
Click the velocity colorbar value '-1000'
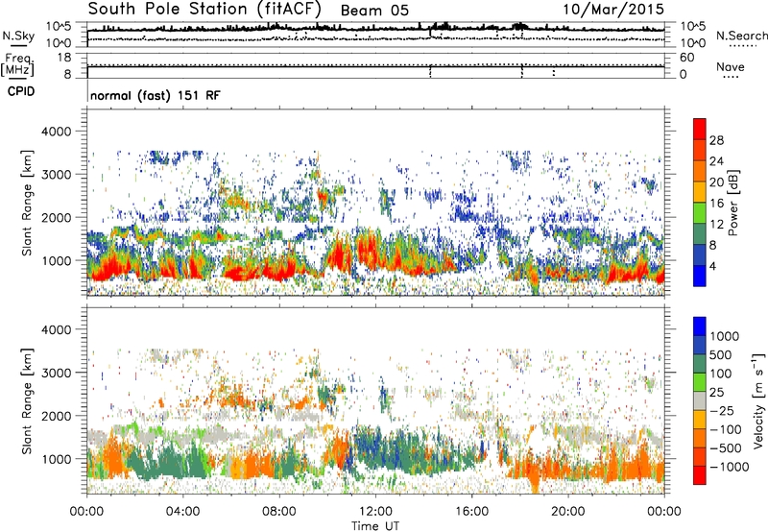point(730,467)
